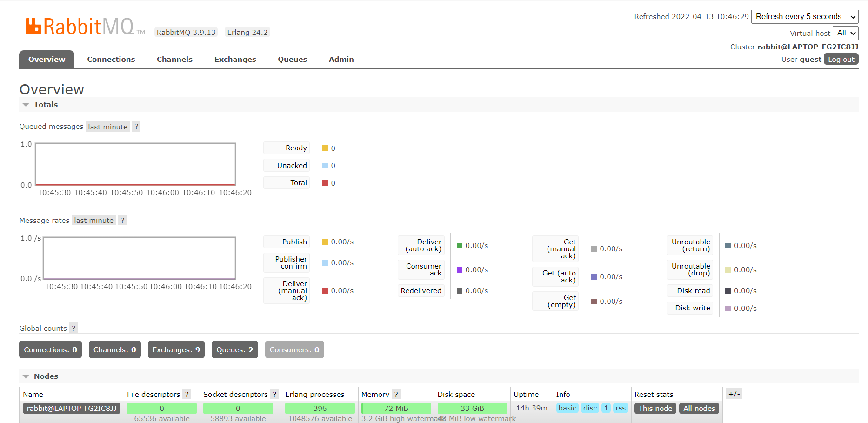Log out of guest user
The width and height of the screenshot is (868, 423).
point(841,59)
